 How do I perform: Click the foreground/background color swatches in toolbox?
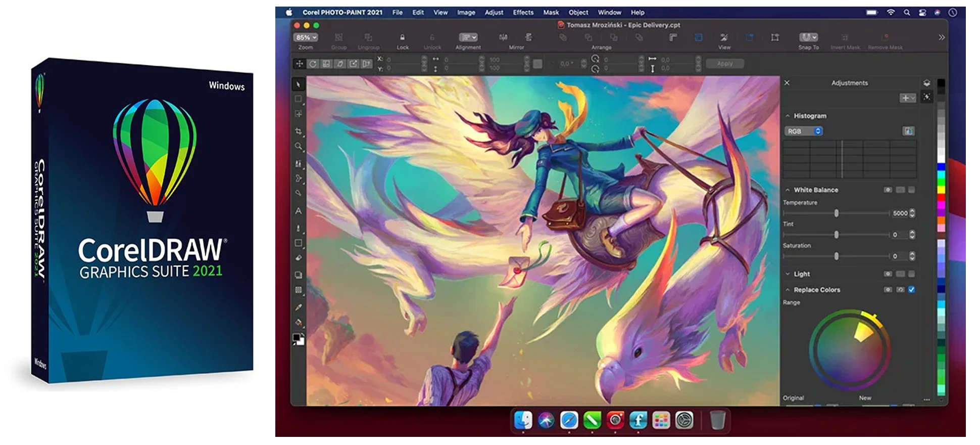[x=299, y=339]
